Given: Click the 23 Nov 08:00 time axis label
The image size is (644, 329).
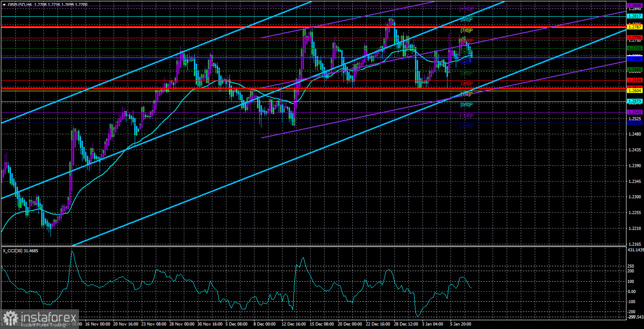Looking at the screenshot, I should pos(154,325).
